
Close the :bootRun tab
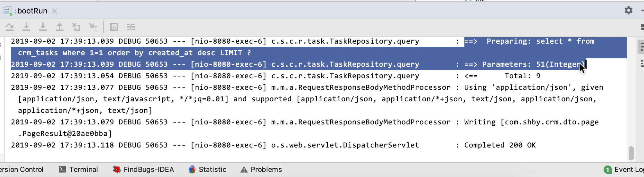(55, 11)
